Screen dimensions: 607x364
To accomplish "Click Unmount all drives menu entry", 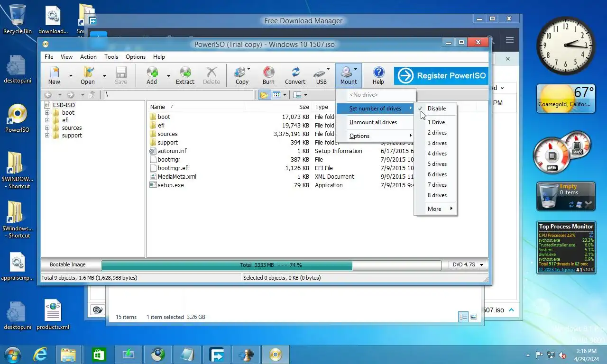I will pos(376,122).
